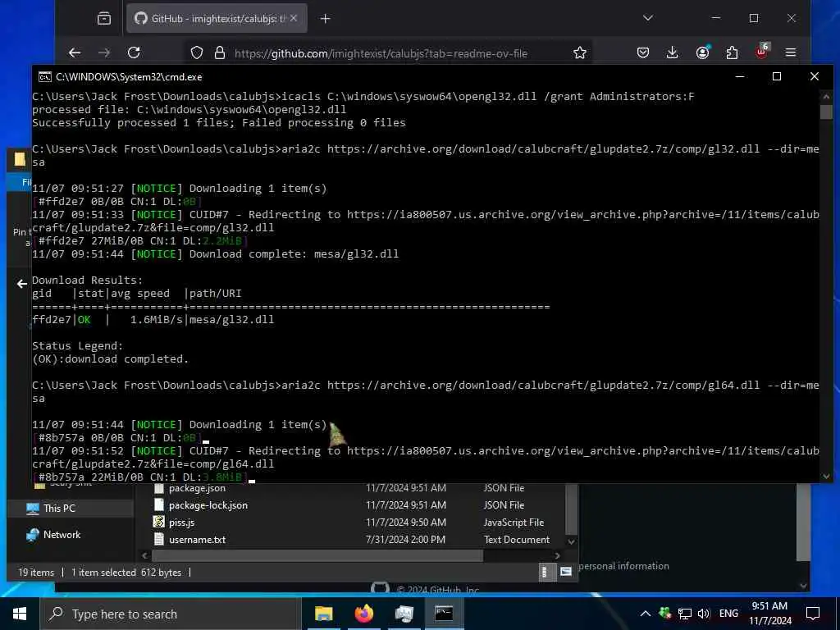The width and height of the screenshot is (840, 630).
Task: Click the cmd.exe title bar icon
Action: tap(45, 76)
